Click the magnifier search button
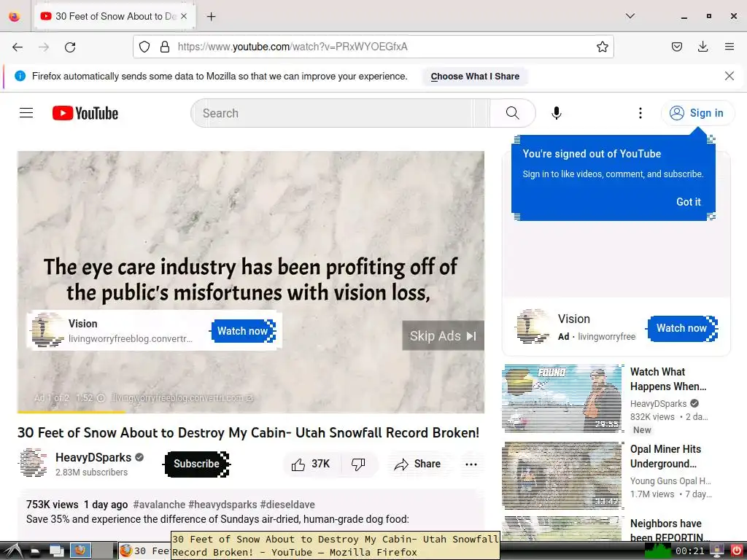 [x=513, y=113]
